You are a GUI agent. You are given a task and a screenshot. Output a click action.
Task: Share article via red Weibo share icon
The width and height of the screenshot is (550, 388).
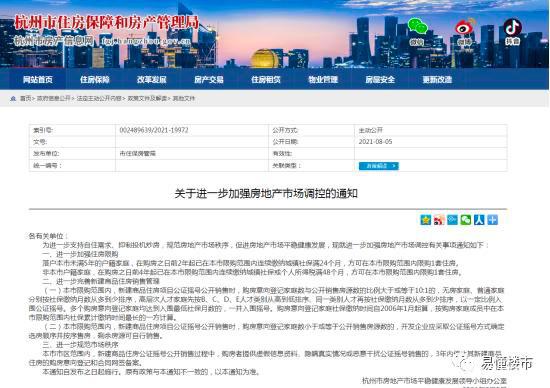[439, 220]
